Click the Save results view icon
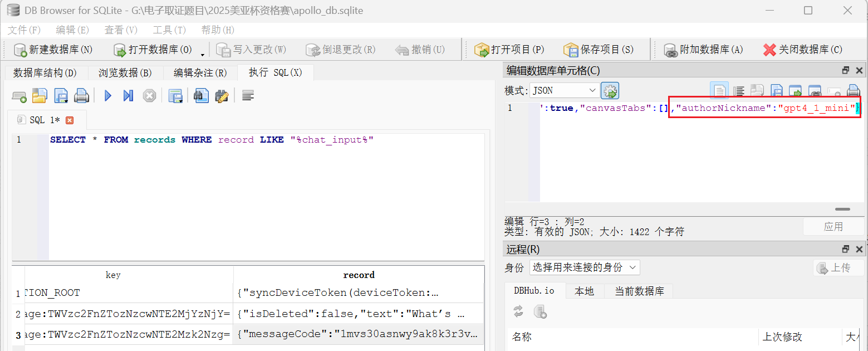868x351 pixels. (x=175, y=96)
